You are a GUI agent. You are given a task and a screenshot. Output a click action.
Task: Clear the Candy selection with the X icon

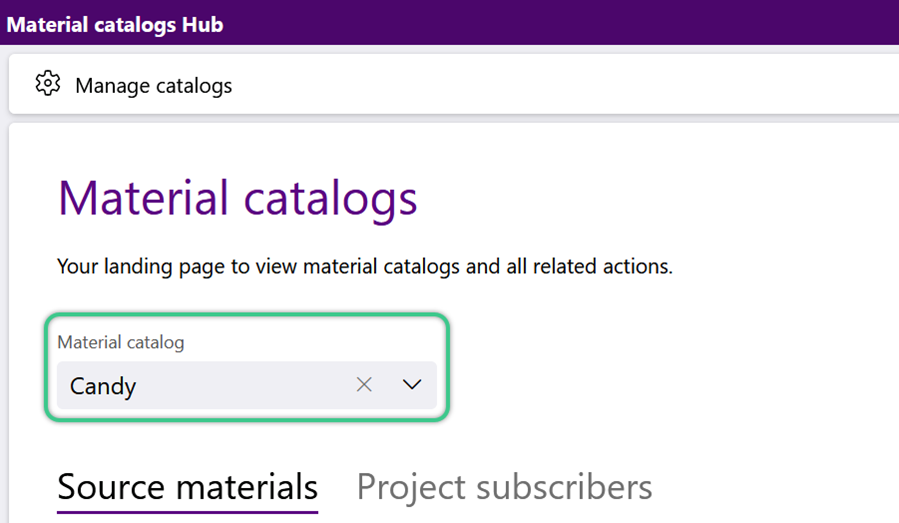click(364, 384)
